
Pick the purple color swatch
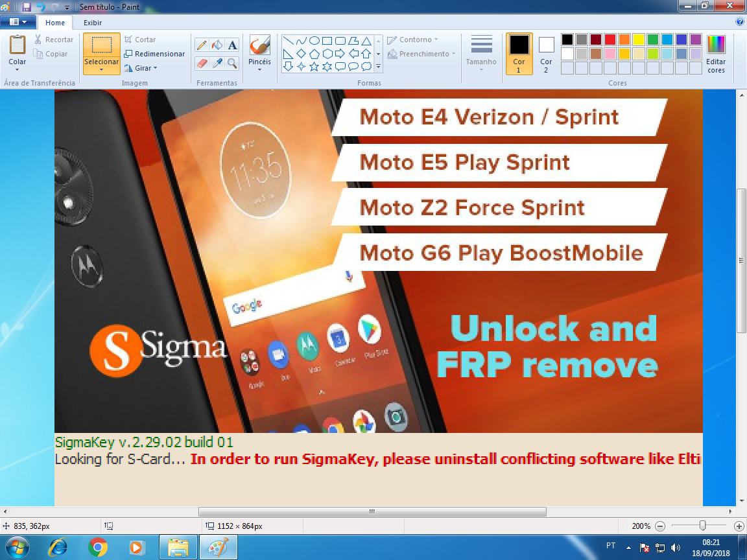696,40
